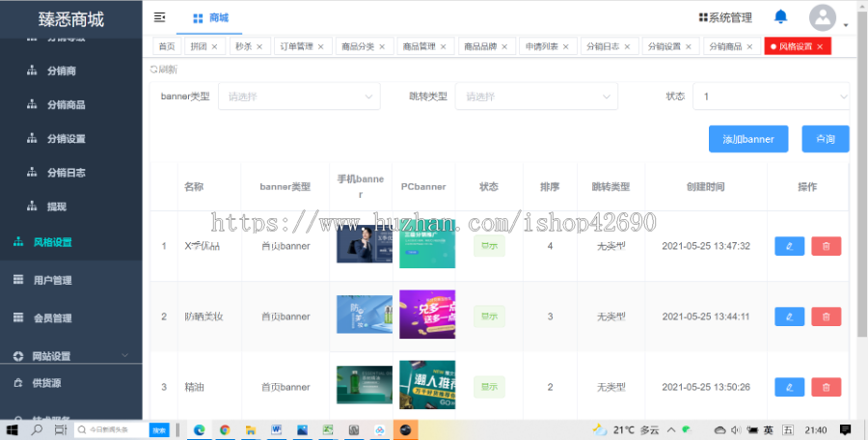Open the notification bell
Viewport: 868px width, 440px height.
pos(780,16)
